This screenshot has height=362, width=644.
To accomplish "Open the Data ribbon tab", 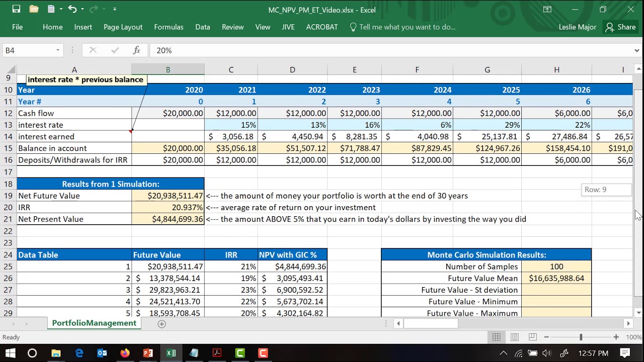I will coord(203,27).
